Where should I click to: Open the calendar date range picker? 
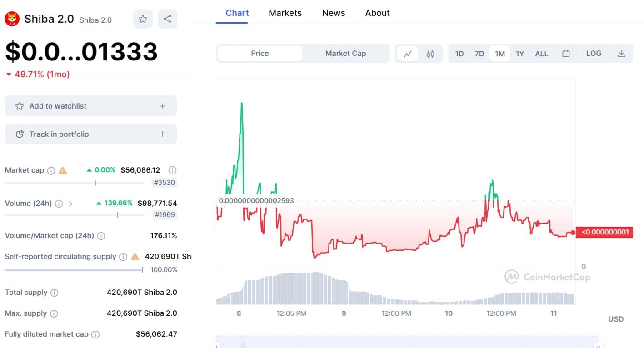(x=566, y=54)
